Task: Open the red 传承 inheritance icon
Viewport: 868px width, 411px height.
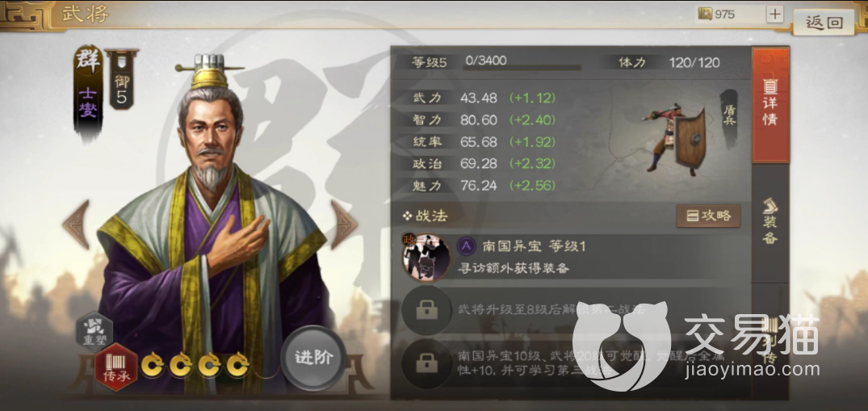Action: pyautogui.click(x=115, y=366)
